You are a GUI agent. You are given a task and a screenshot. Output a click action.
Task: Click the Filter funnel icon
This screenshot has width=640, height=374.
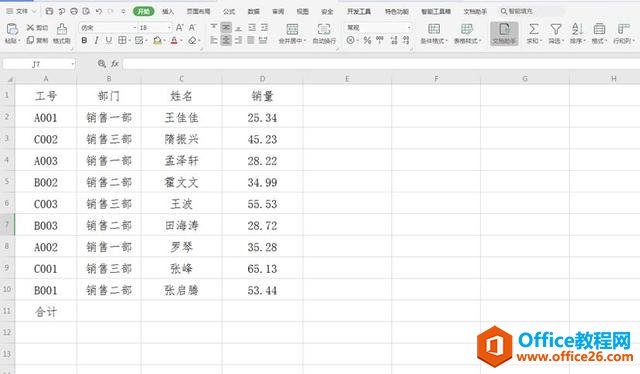click(x=556, y=29)
